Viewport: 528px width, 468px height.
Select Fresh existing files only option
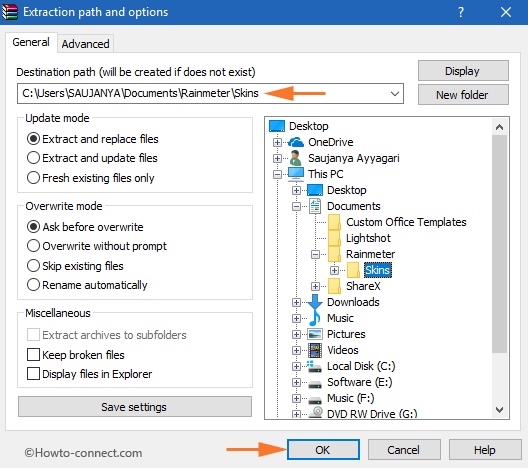(91, 178)
